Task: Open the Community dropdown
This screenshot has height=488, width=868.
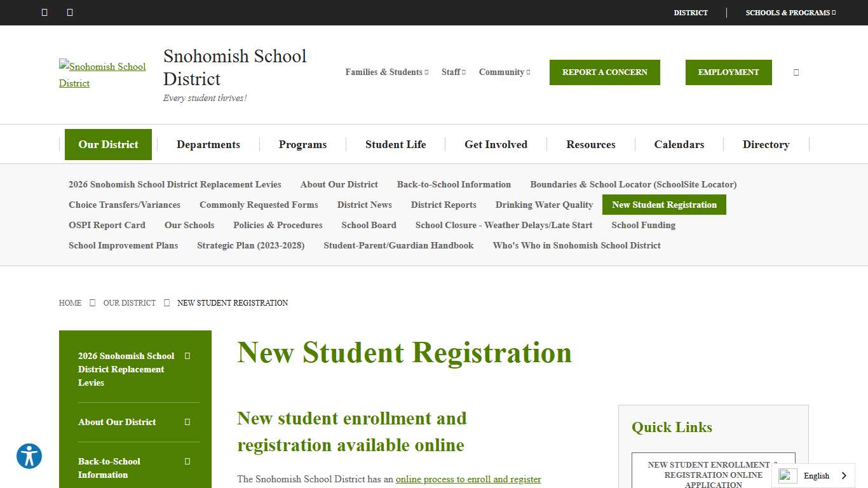Action: click(504, 72)
